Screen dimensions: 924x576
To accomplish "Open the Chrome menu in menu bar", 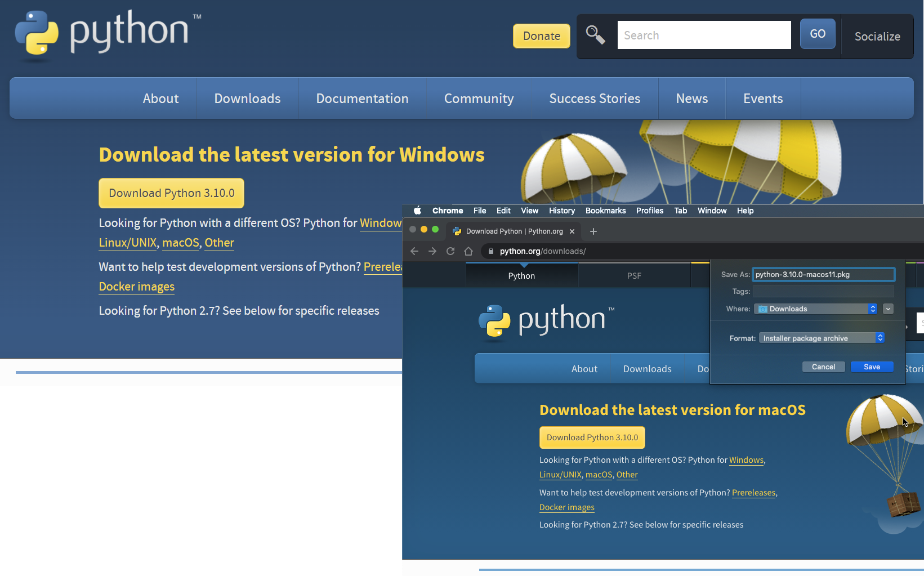I will tap(448, 211).
